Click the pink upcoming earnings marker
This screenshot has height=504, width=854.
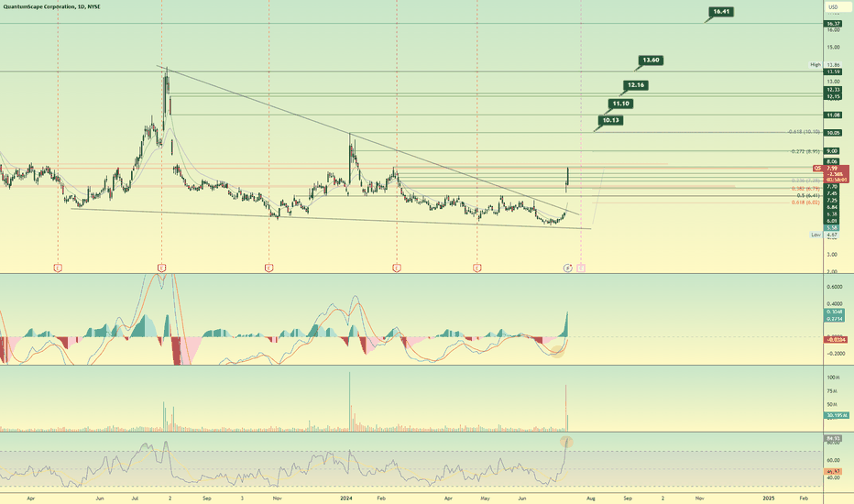click(x=581, y=268)
